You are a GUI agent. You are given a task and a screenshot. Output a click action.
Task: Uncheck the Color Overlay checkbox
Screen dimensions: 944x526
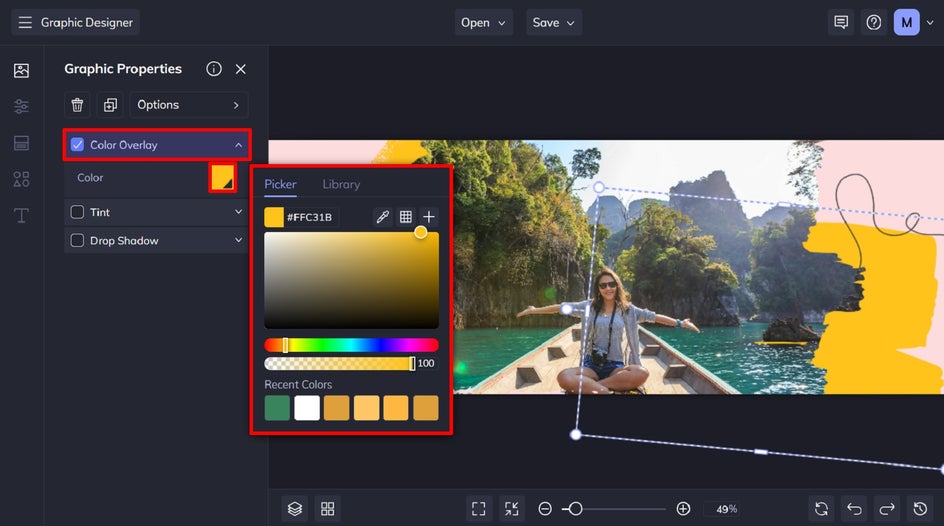(77, 144)
